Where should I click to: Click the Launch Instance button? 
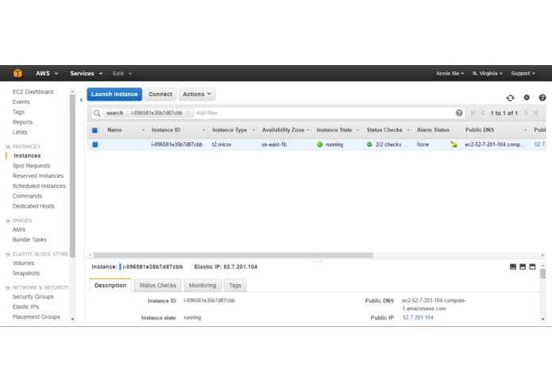click(114, 94)
